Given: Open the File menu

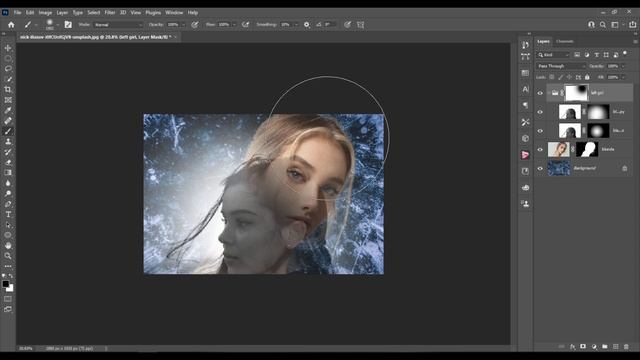Looking at the screenshot, I should pyautogui.click(x=17, y=13).
